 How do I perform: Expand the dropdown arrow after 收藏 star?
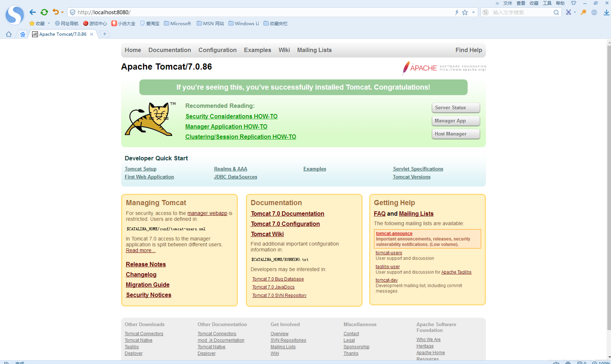(x=49, y=23)
